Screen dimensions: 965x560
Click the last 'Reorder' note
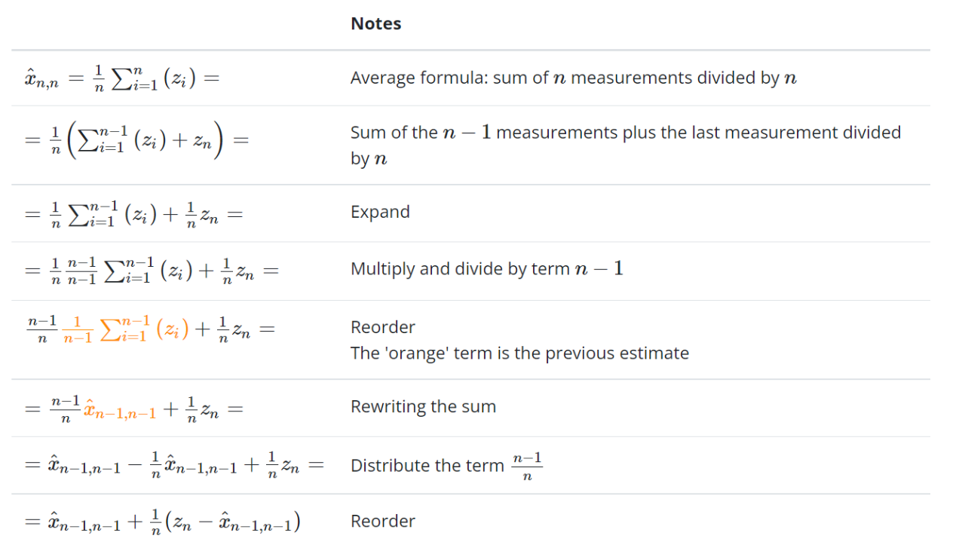pyautogui.click(x=383, y=522)
